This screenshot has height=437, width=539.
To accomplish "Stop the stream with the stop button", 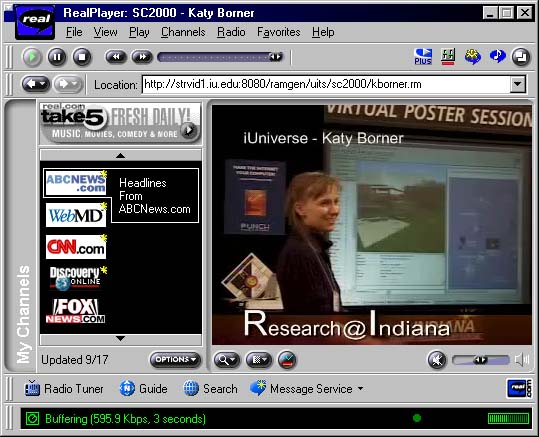I will click(x=82, y=57).
